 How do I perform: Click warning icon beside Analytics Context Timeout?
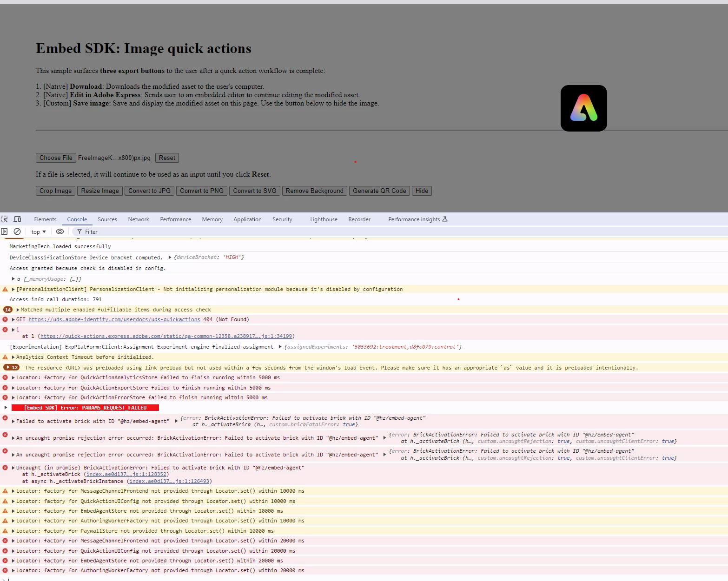pyautogui.click(x=5, y=357)
